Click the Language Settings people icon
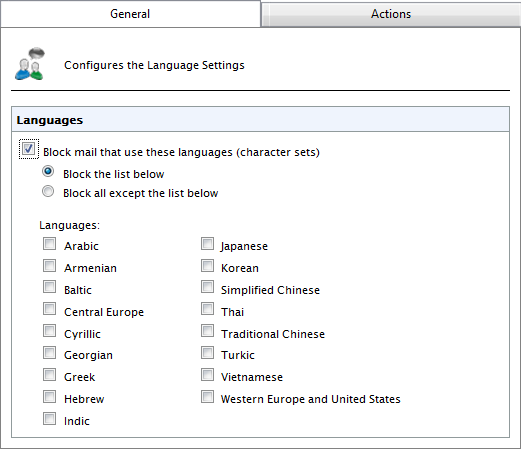The width and height of the screenshot is (521, 449). point(30,64)
